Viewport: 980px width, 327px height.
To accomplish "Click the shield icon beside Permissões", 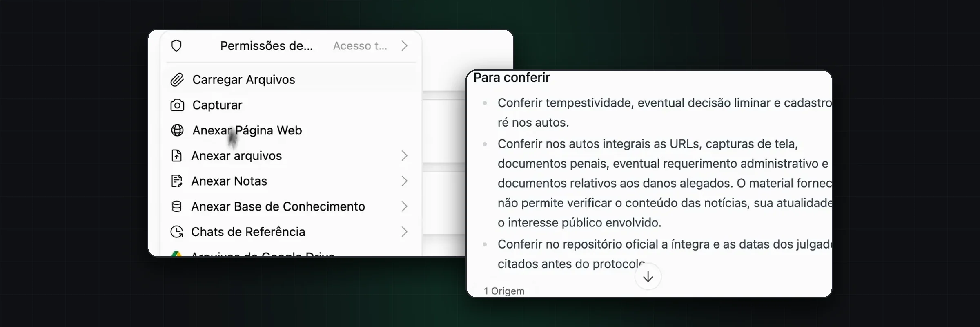I will (176, 46).
